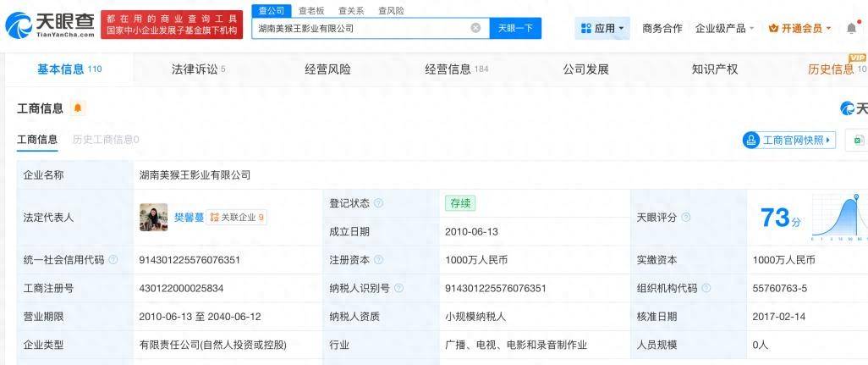The image size is (868, 365).
Task: Click the 存续 status tag
Action: [460, 203]
